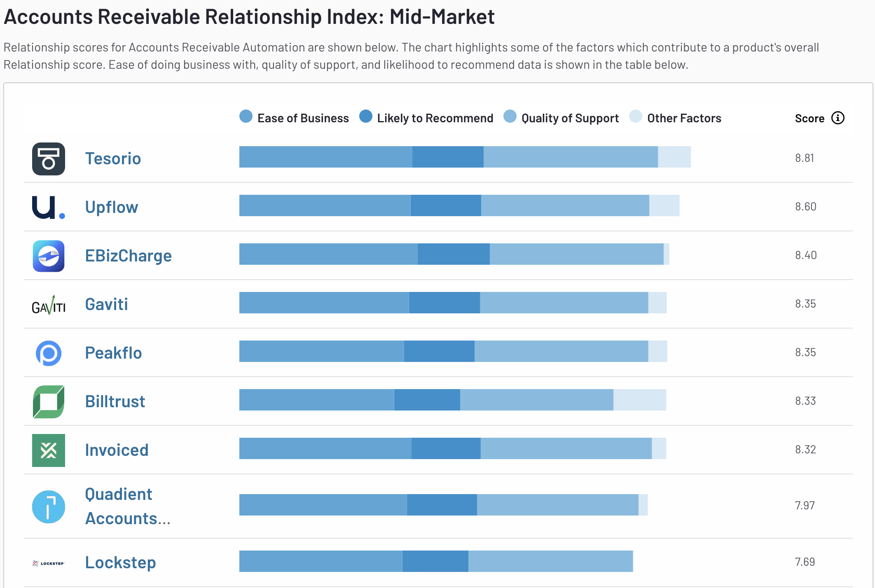
Task: Toggle the Likely to Recommend legend item
Action: click(426, 118)
